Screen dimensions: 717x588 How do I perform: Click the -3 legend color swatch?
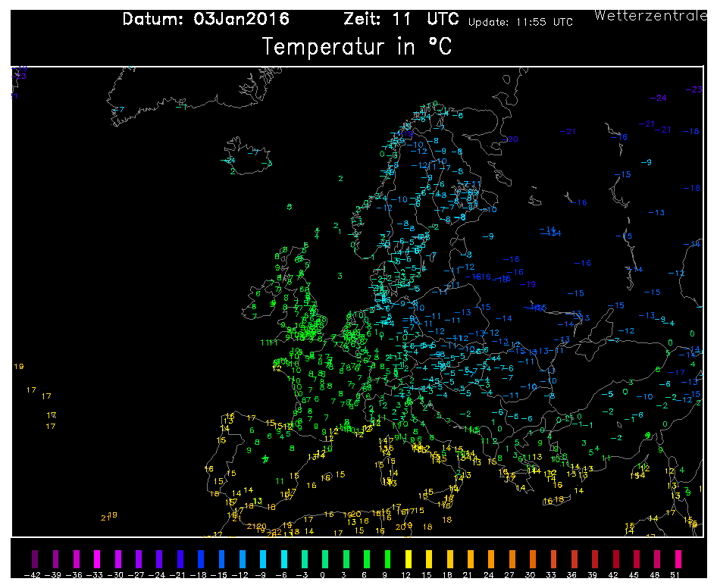(305, 558)
